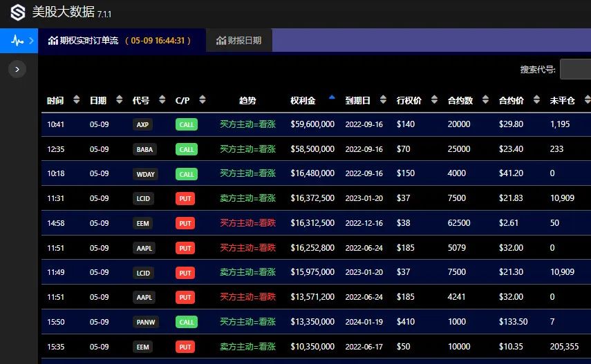Sort by 日期 column arrows
Viewport: 591px width, 364px height.
(120, 100)
